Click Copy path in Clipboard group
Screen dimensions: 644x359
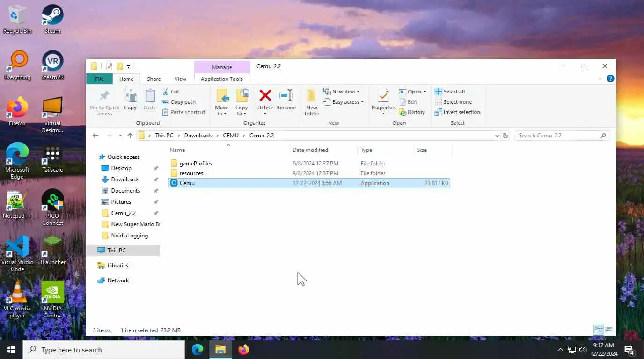179,102
